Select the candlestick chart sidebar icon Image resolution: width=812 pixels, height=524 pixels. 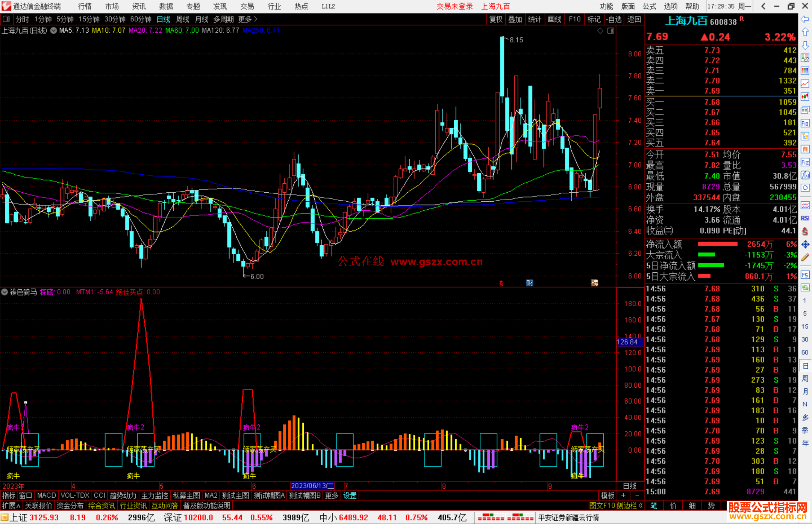tap(805, 97)
